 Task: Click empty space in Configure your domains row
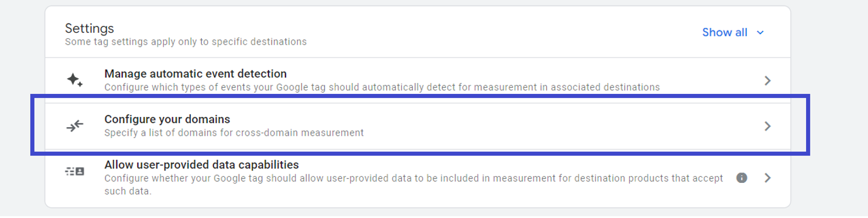tap(546, 126)
